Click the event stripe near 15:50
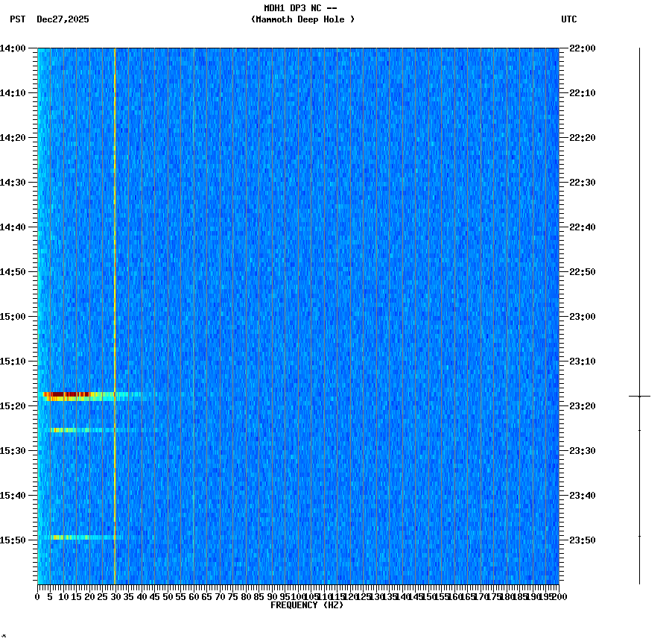 pos(75,536)
